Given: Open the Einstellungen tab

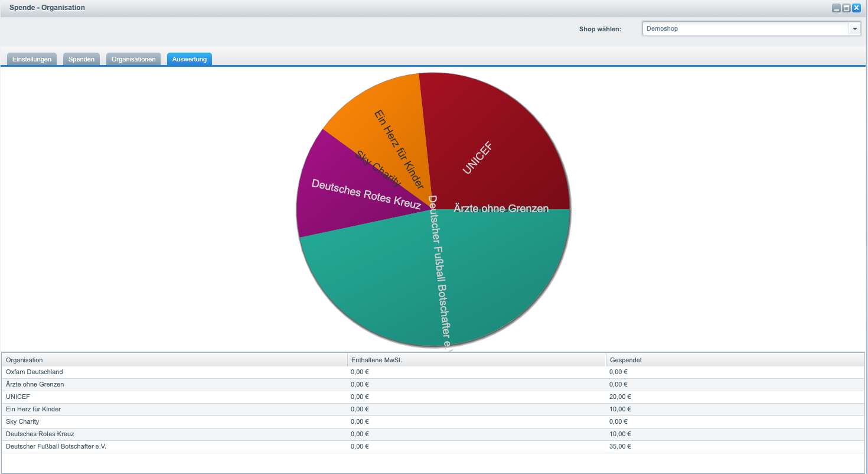Looking at the screenshot, I should [x=32, y=59].
